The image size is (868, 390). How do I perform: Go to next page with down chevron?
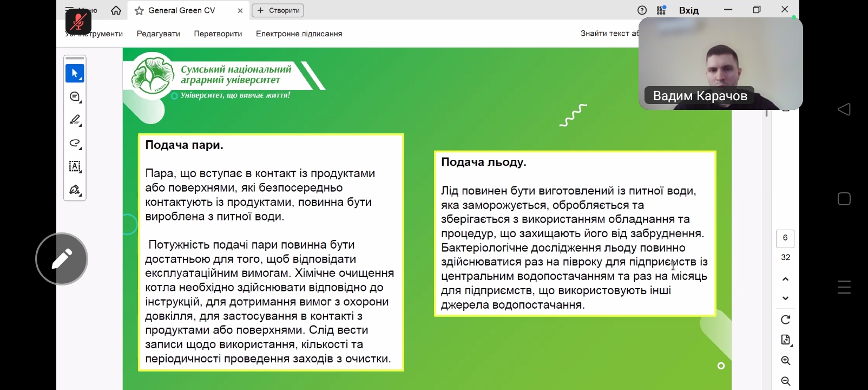(x=786, y=298)
